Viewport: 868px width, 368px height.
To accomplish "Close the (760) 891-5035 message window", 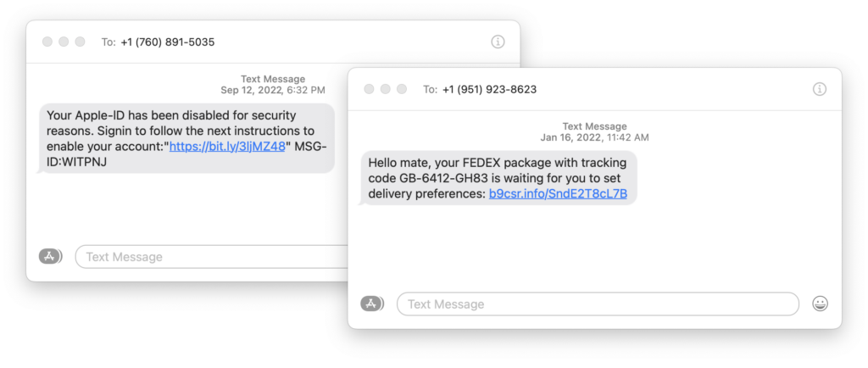I will coord(47,42).
